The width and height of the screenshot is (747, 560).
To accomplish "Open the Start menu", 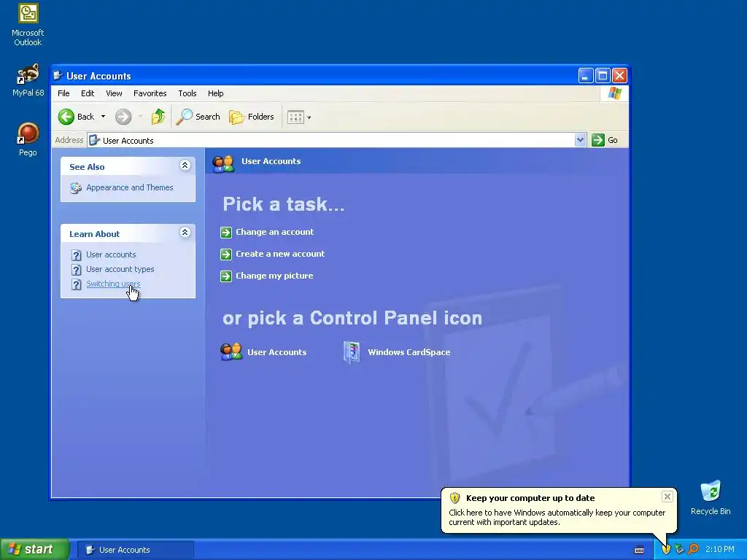I will pyautogui.click(x=34, y=550).
